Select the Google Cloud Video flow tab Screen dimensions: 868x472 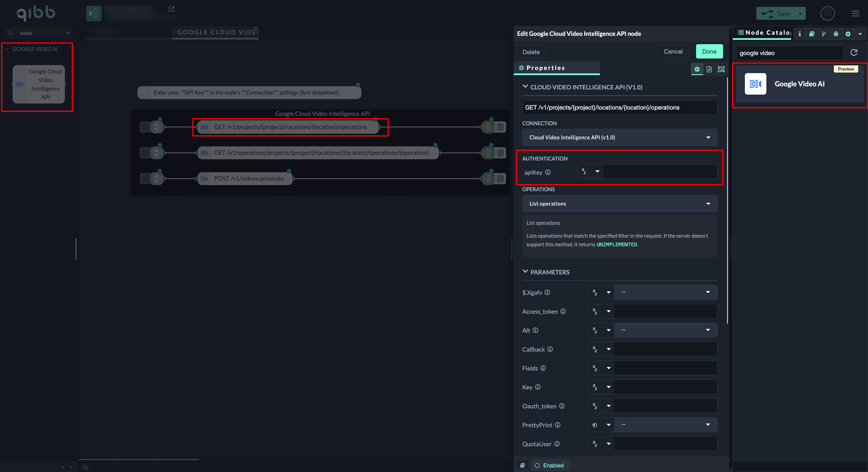click(x=216, y=32)
